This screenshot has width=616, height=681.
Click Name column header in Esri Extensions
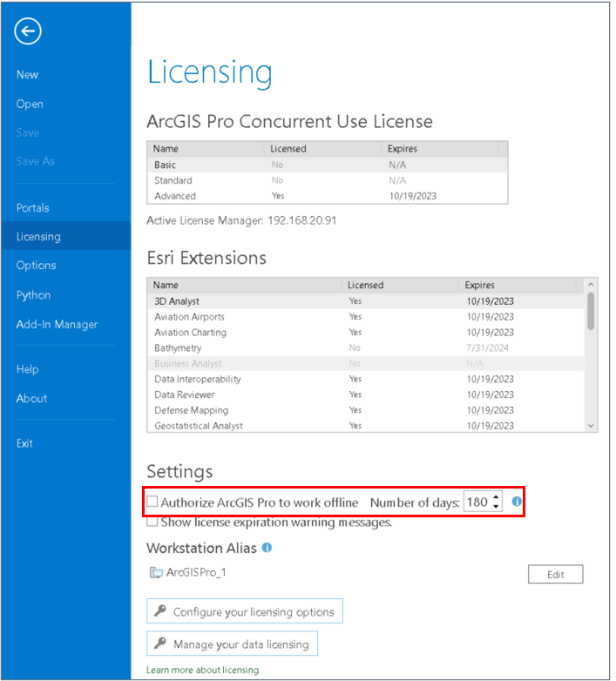pos(245,286)
